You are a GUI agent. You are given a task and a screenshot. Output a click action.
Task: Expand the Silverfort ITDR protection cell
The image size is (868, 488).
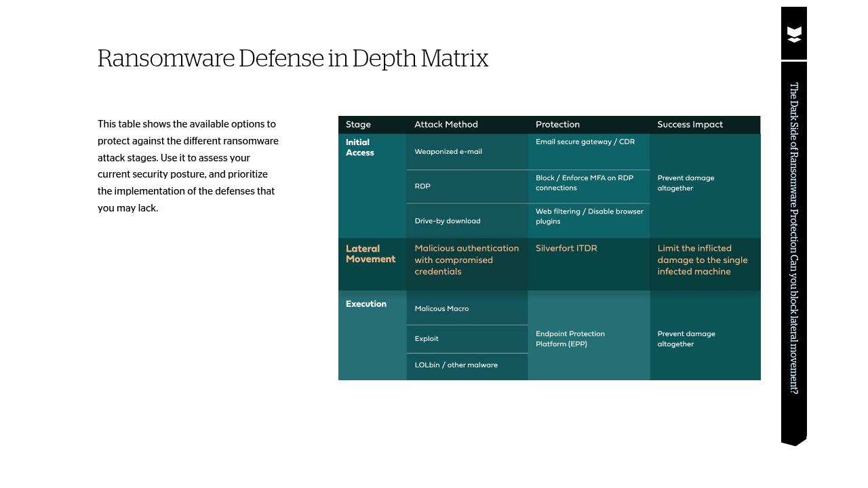pyautogui.click(x=566, y=248)
